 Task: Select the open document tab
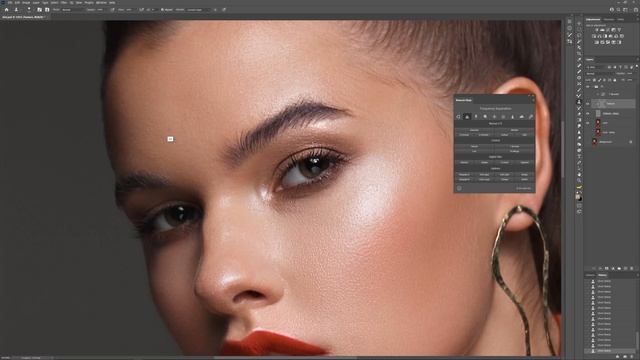coord(24,17)
